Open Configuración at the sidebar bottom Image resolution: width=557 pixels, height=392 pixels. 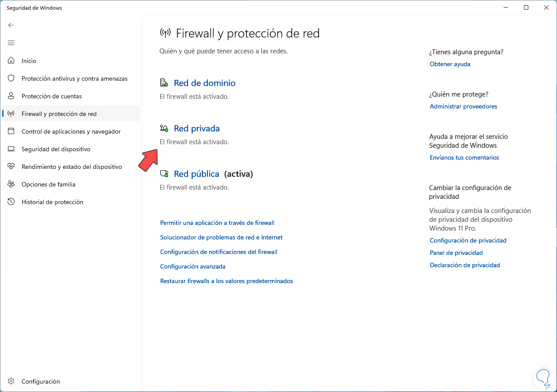(41, 381)
